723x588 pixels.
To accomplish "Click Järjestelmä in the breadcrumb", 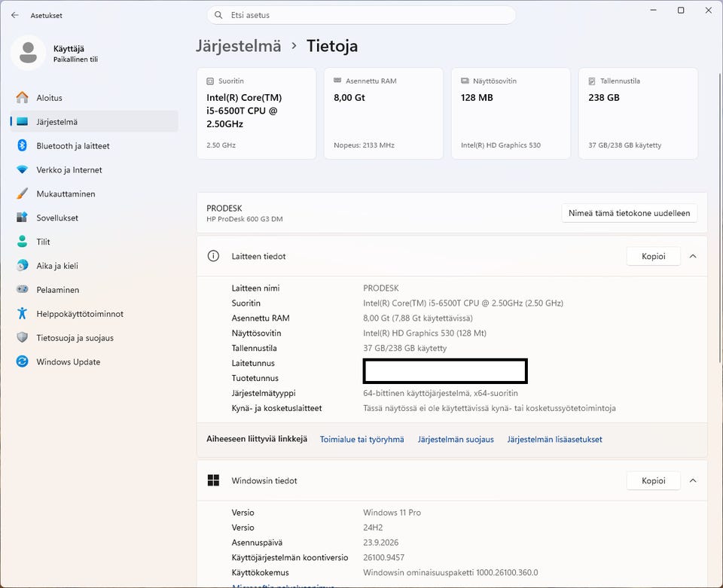I will pyautogui.click(x=239, y=46).
